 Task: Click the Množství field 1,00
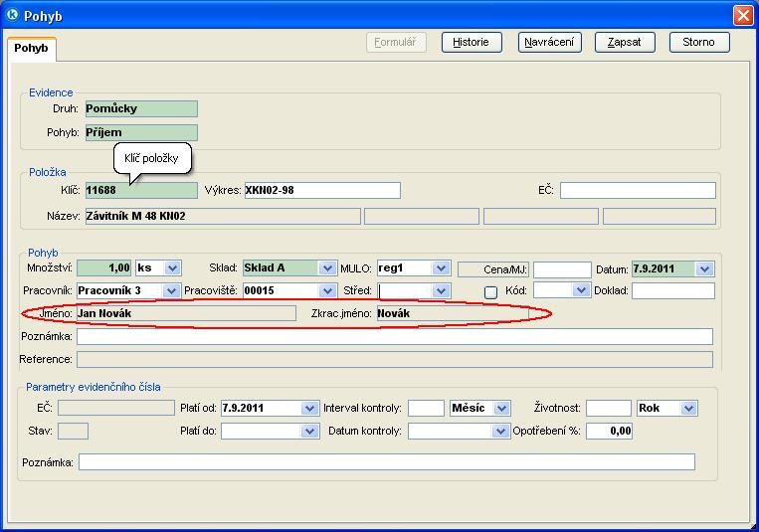104,267
